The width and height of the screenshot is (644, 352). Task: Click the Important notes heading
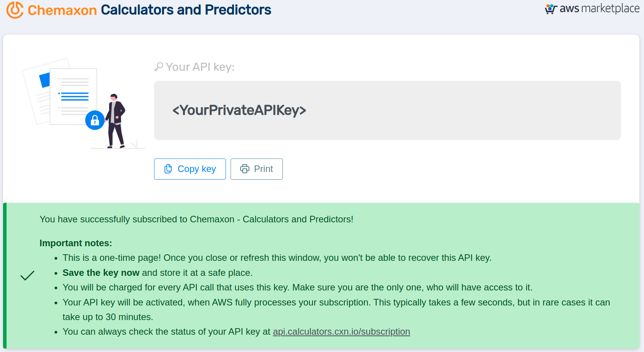(x=76, y=243)
